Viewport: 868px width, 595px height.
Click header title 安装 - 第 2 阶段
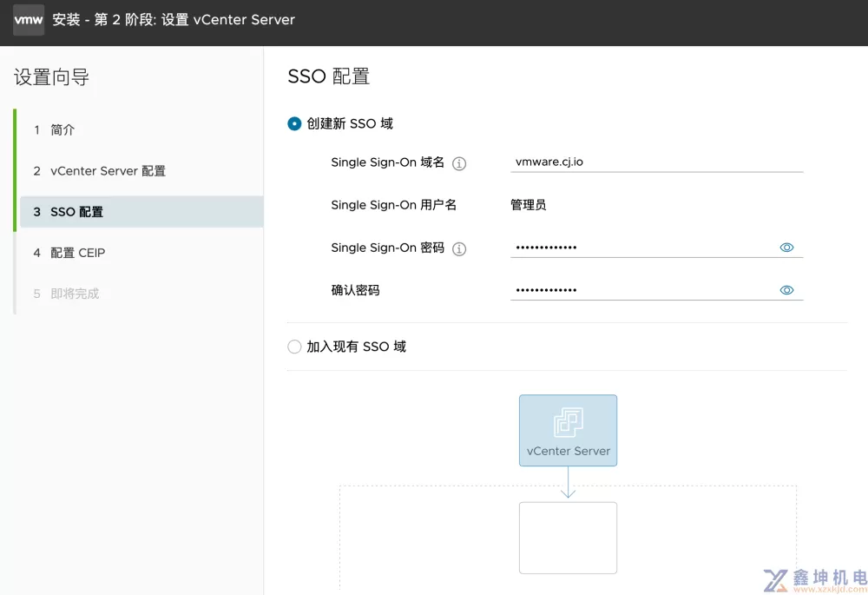(174, 20)
